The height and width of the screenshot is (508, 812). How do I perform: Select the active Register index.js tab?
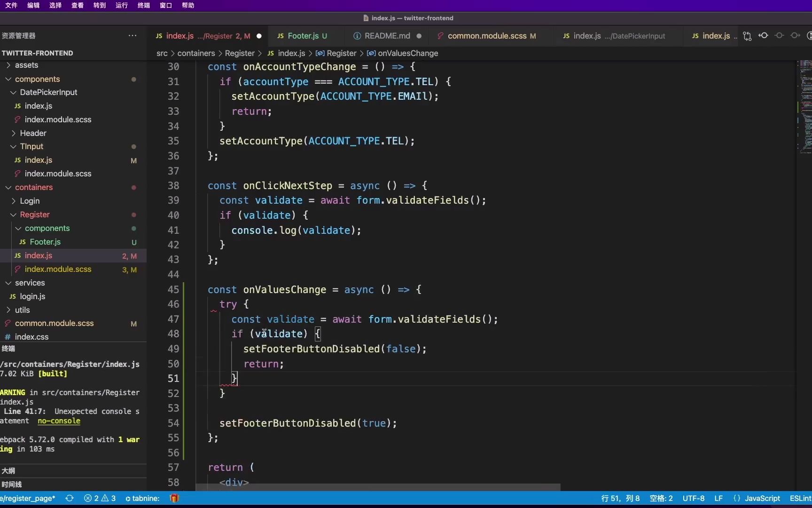(x=203, y=36)
